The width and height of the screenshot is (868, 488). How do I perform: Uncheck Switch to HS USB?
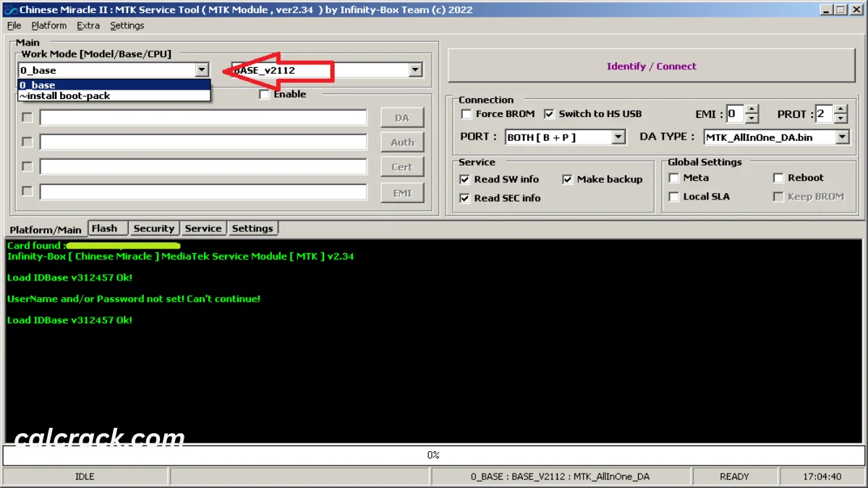click(x=549, y=114)
